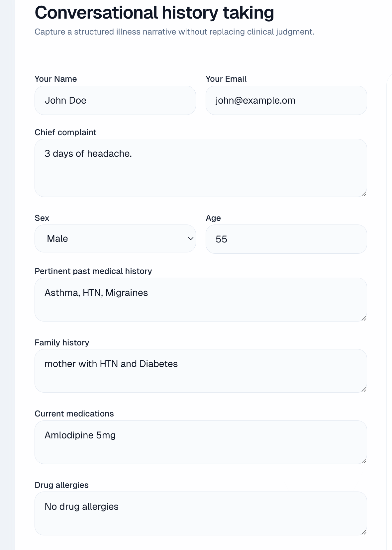Click the Sex label above the selector

click(x=42, y=218)
